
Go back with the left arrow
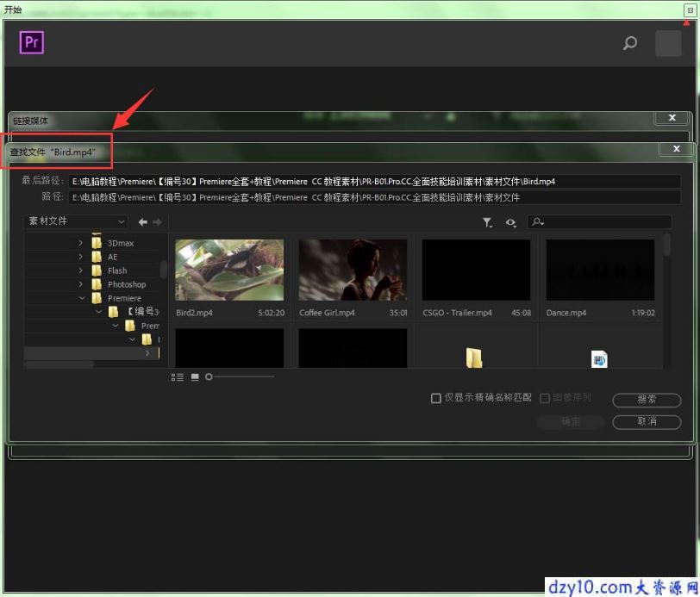pyautogui.click(x=143, y=221)
